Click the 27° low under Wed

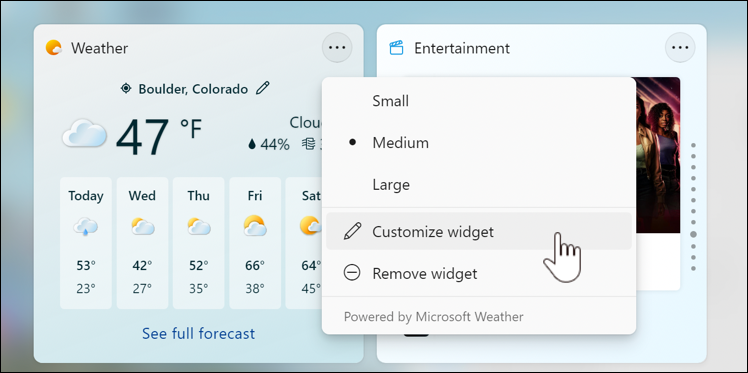[142, 288]
